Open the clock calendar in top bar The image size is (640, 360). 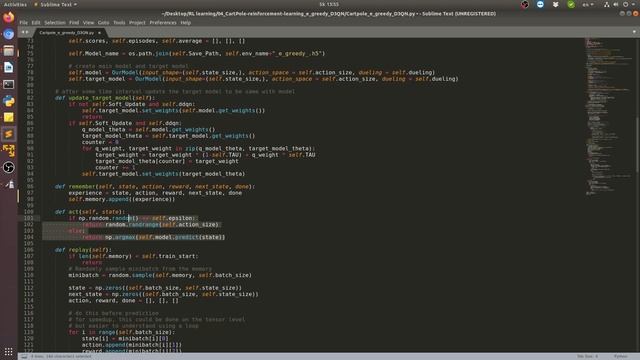pos(329,4)
